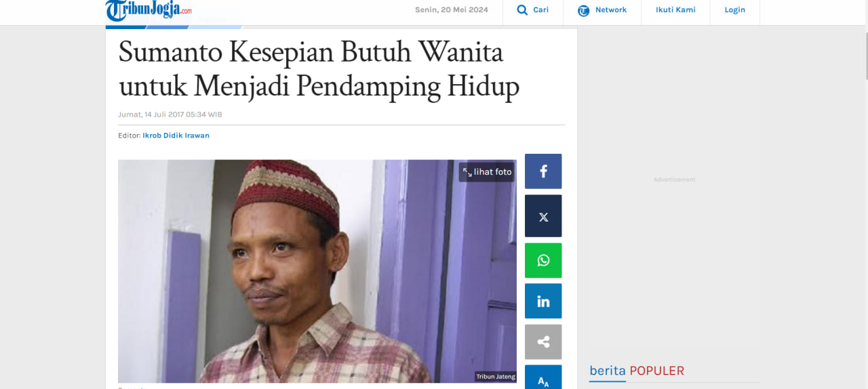Change font size with the Aa button
This screenshot has height=389, width=868.
(x=543, y=378)
